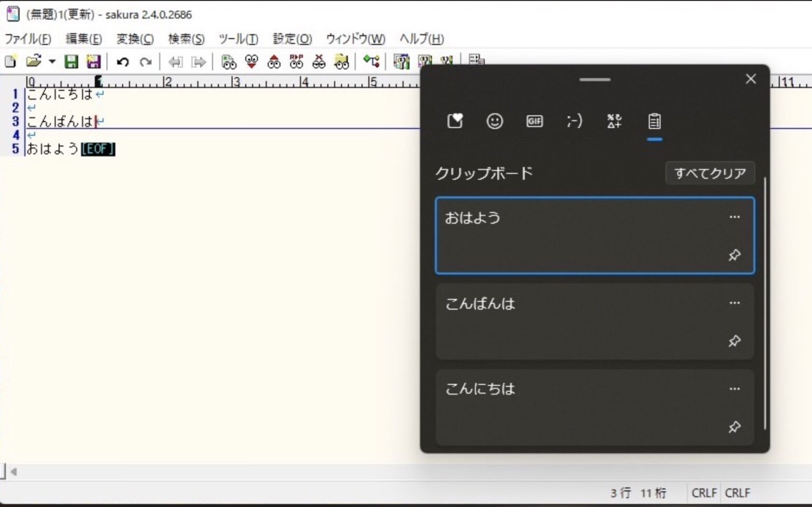
Task: Click line number 5 in the gutter
Action: tap(15, 149)
